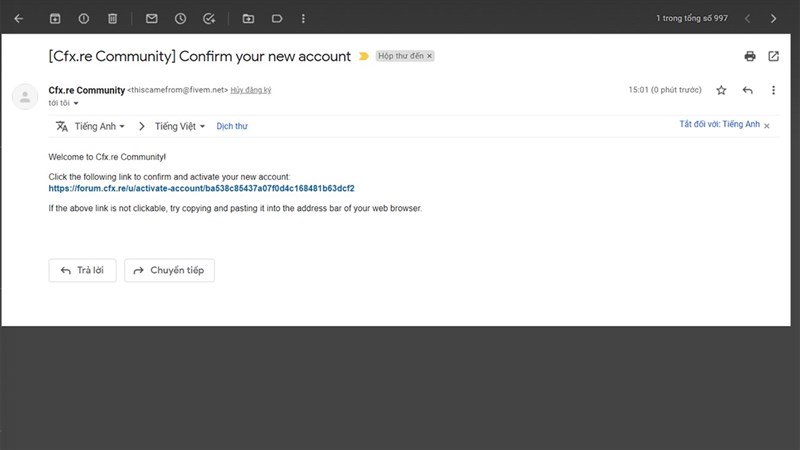800x450 pixels.
Task: Move email to a folder
Action: (x=248, y=19)
